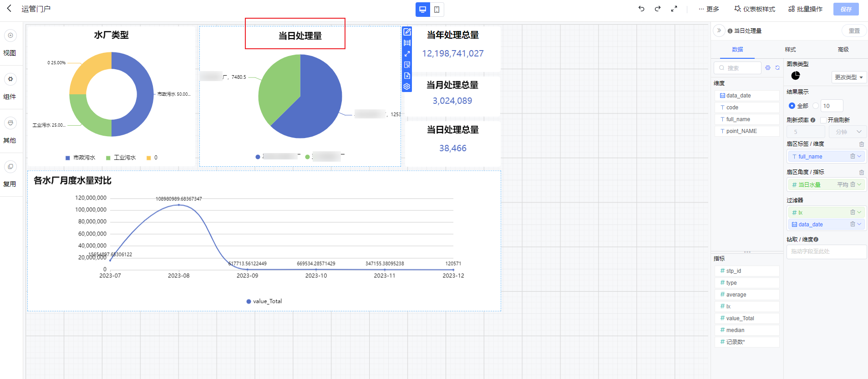Click the grid layout icon on chart toolbar

pos(407,43)
